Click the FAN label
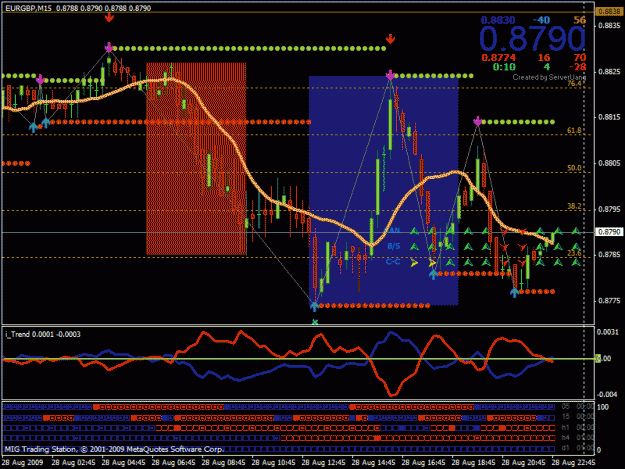This screenshot has height=469, width=625. [393, 231]
